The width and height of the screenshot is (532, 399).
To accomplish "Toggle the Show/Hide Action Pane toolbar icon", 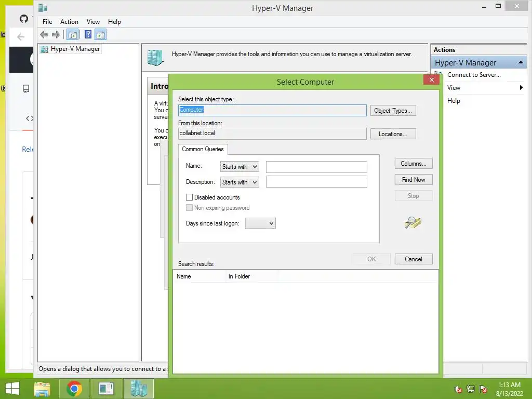I will coord(101,34).
